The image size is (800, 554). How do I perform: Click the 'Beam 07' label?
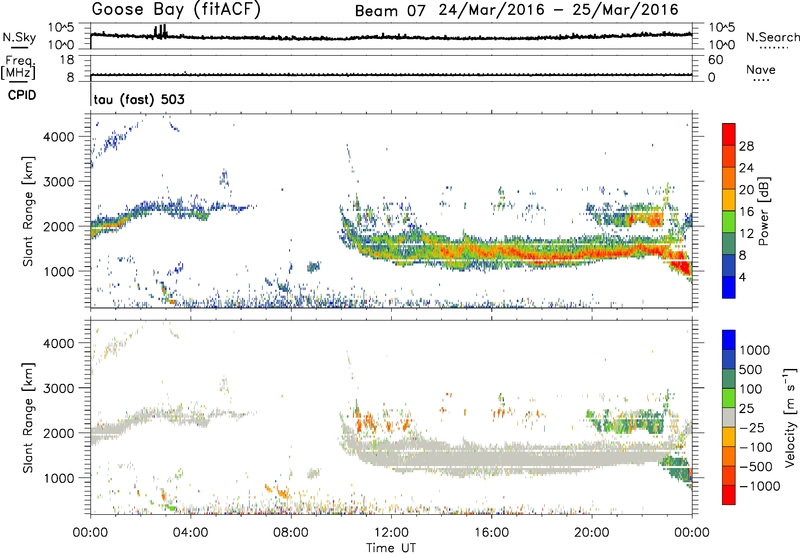click(x=390, y=11)
